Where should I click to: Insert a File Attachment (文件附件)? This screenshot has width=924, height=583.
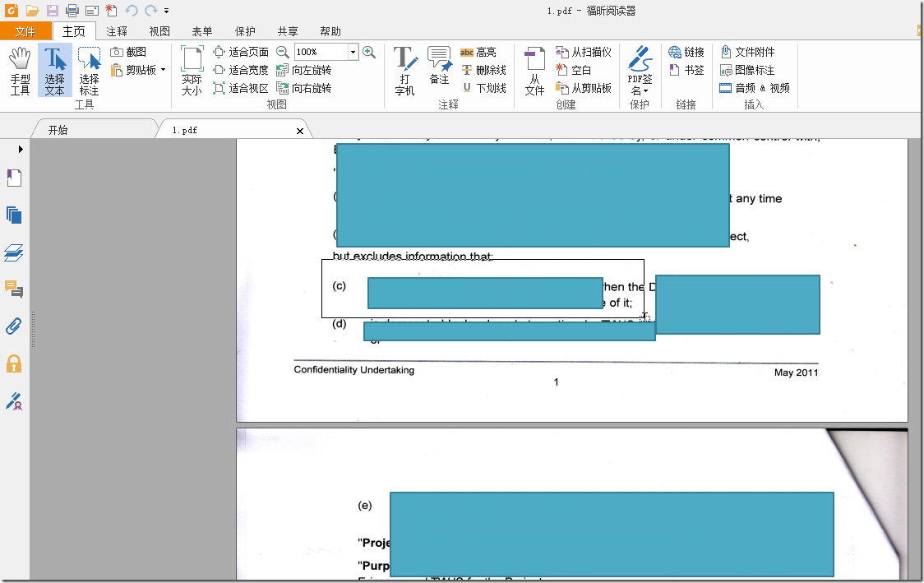[747, 52]
